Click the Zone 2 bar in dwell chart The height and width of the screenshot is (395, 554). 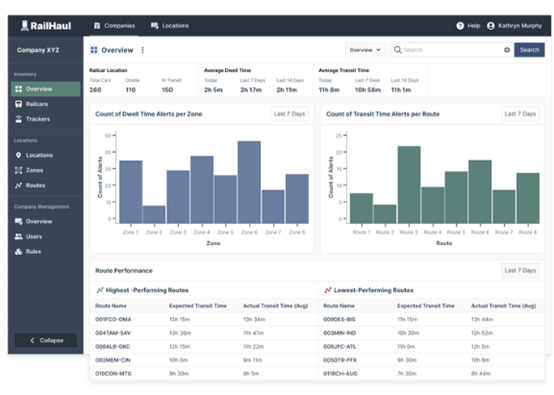pyautogui.click(x=154, y=214)
